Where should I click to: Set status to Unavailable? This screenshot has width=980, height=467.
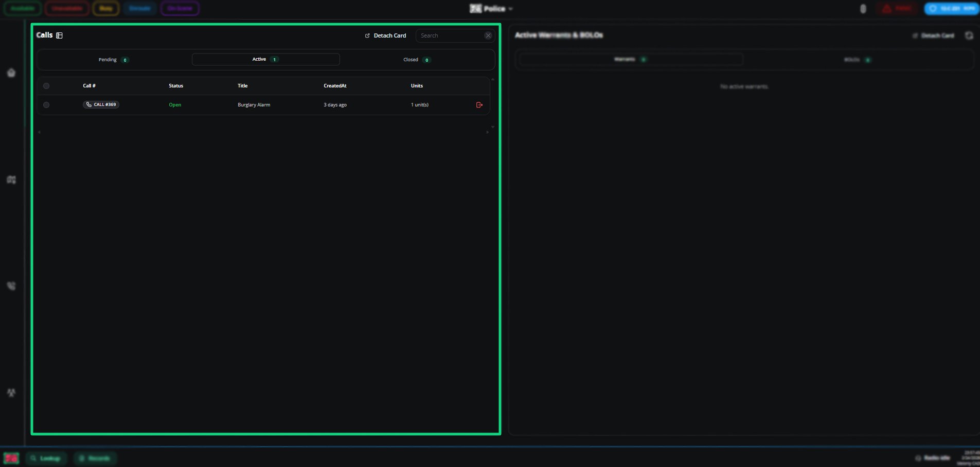pos(67,8)
